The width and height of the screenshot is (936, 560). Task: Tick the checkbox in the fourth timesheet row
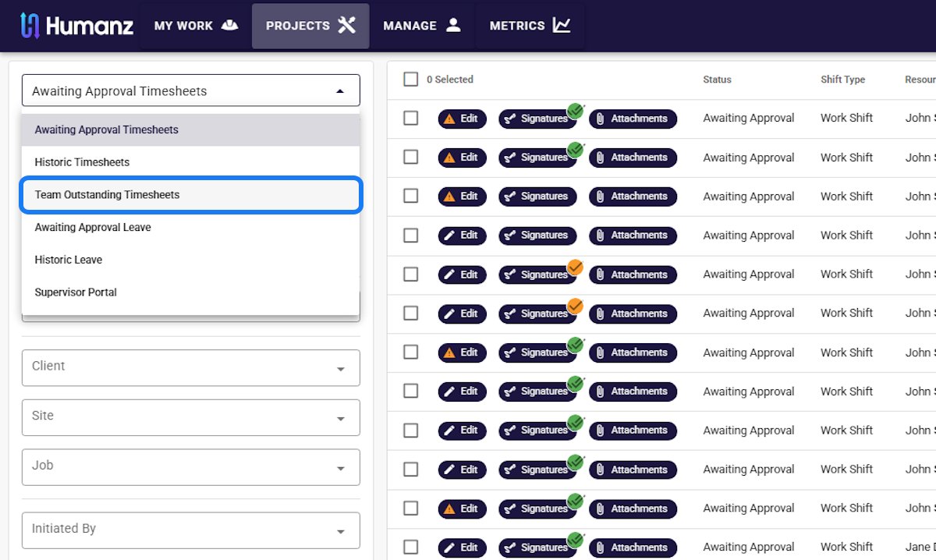[411, 235]
